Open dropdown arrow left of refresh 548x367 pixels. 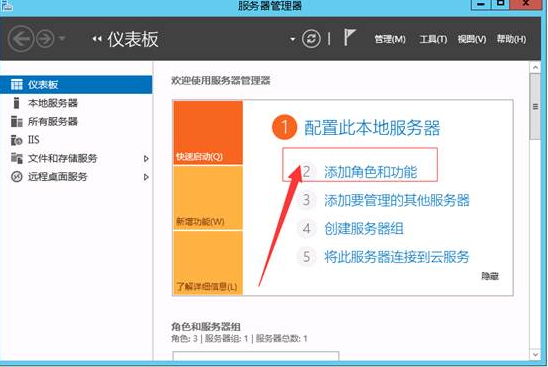tap(293, 39)
